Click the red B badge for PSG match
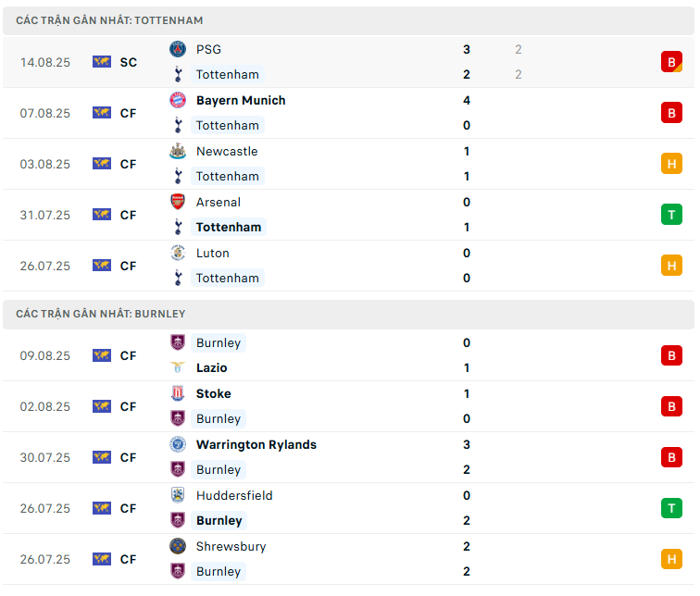The width and height of the screenshot is (700, 596). pos(671,62)
